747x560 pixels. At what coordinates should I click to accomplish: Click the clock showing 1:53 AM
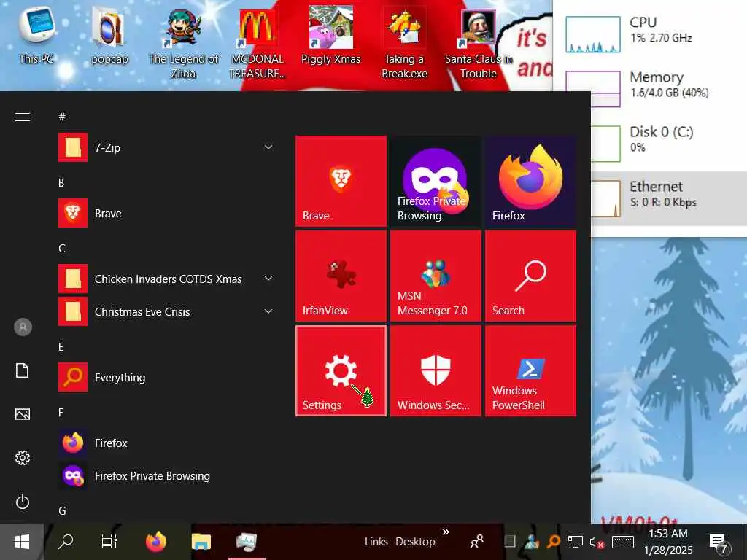(668, 542)
